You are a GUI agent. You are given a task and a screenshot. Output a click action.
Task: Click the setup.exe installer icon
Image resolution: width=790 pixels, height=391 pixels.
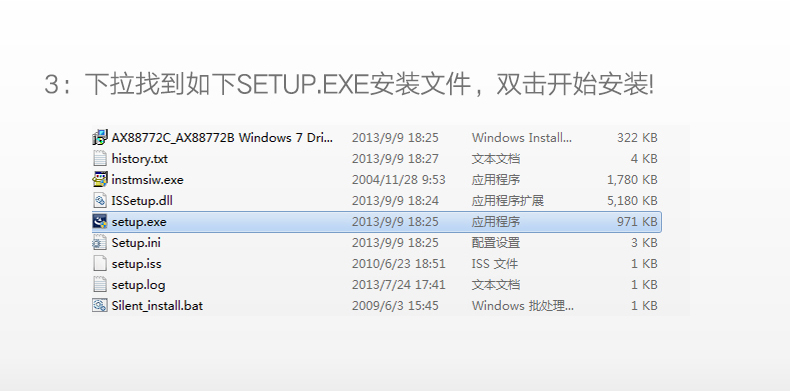[100, 221]
